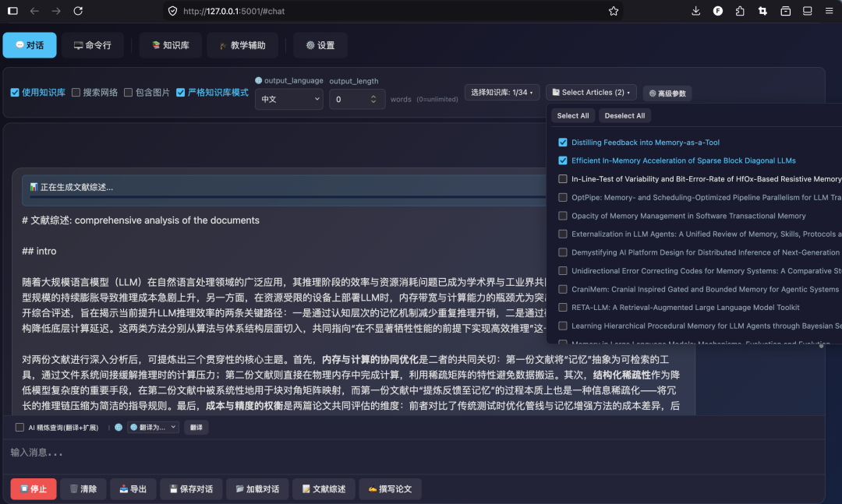Reload the page with the refresh icon
Image resolution: width=842 pixels, height=504 pixels.
[x=78, y=11]
